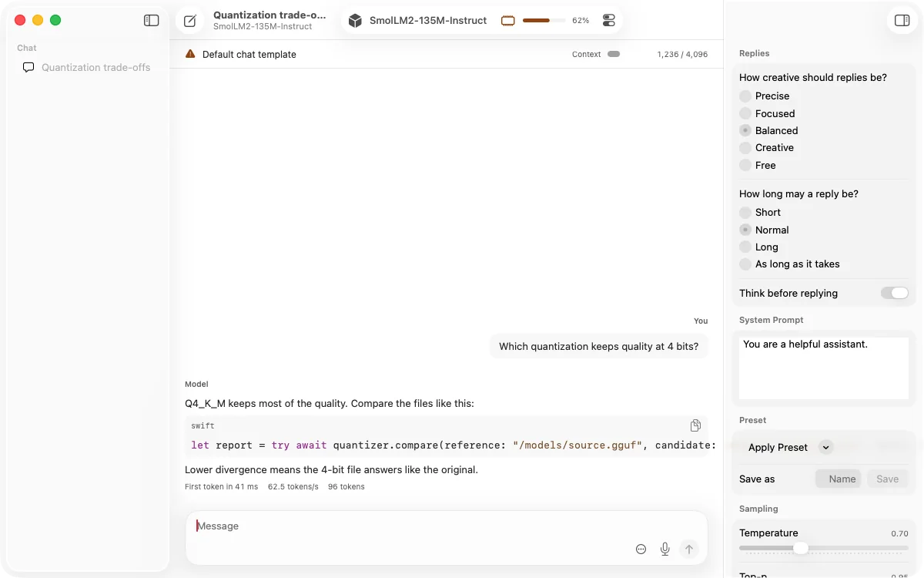
Task: Click the warning triangle icon
Action: click(190, 54)
